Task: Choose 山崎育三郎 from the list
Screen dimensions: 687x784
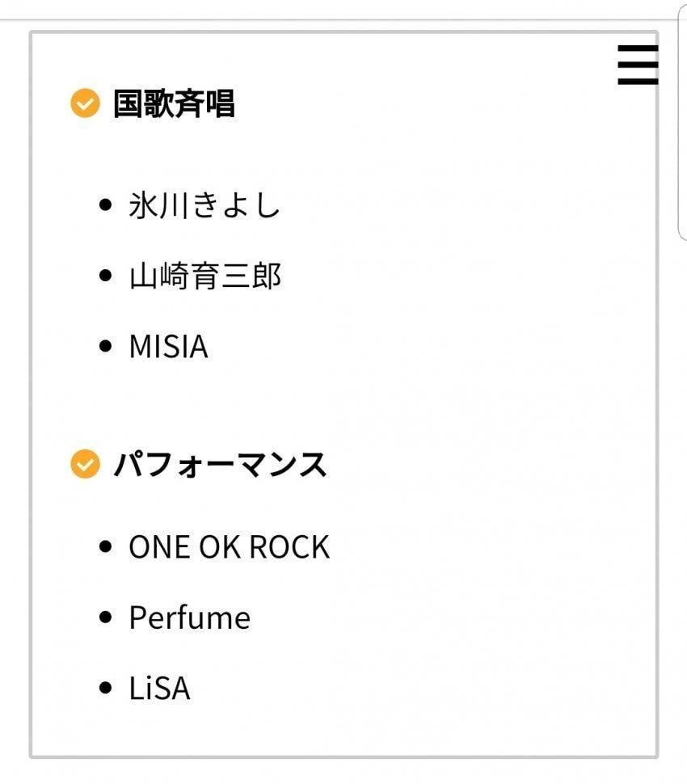Action: [204, 276]
